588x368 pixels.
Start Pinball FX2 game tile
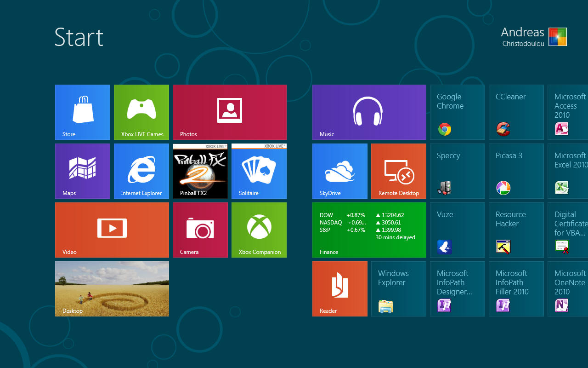tap(200, 171)
